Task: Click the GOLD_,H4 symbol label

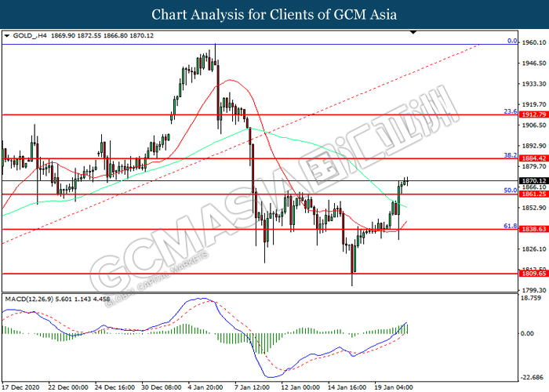Action: tap(30, 36)
